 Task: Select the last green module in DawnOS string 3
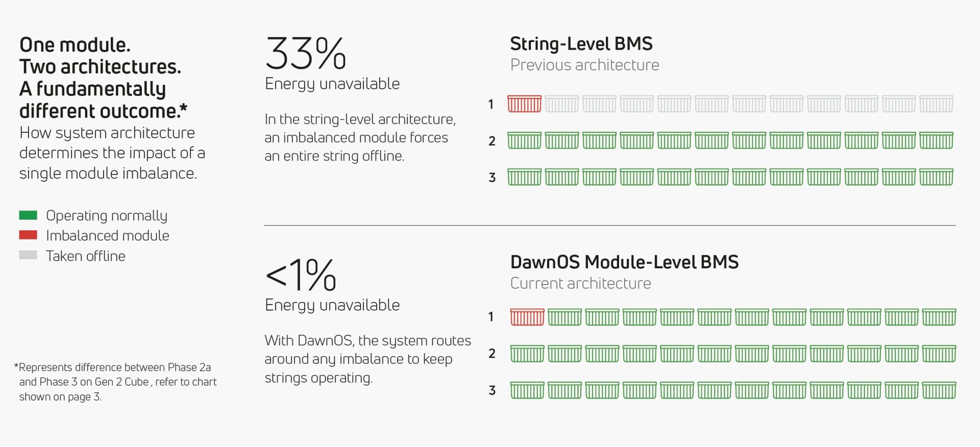[x=939, y=391]
